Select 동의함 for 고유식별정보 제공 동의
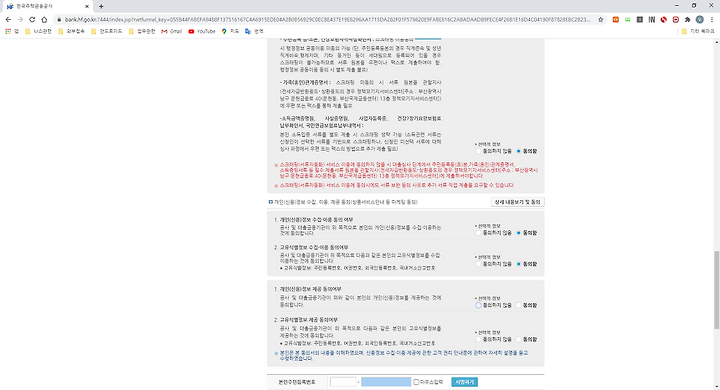 519,339
